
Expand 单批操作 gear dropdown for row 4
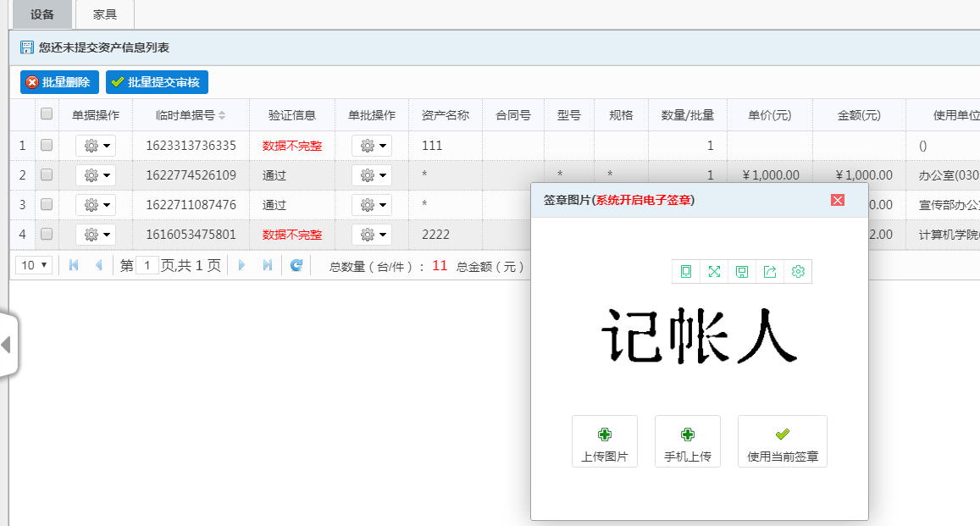pyautogui.click(x=372, y=235)
